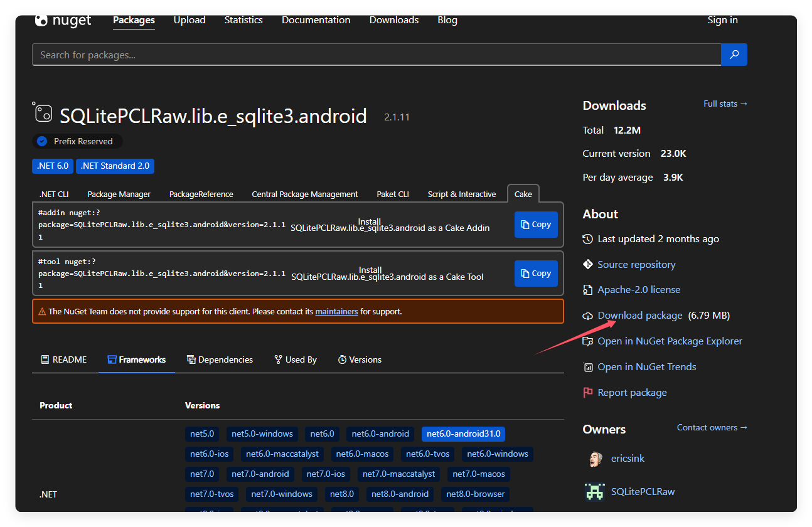The image size is (812, 527).
Task: Select the net6.0-android31.0 framework badge
Action: pyautogui.click(x=463, y=434)
